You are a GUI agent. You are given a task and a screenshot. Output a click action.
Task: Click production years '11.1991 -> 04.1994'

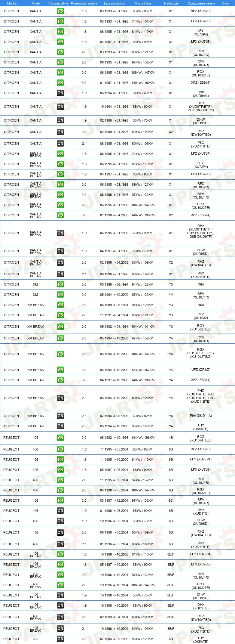(x=114, y=315)
